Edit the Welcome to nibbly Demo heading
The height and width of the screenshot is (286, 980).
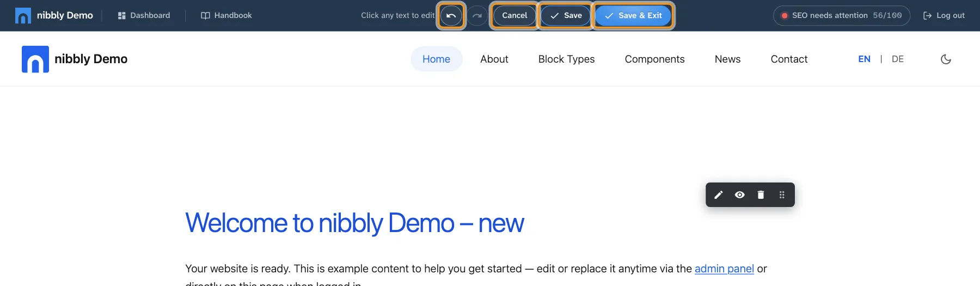pyautogui.click(x=354, y=223)
